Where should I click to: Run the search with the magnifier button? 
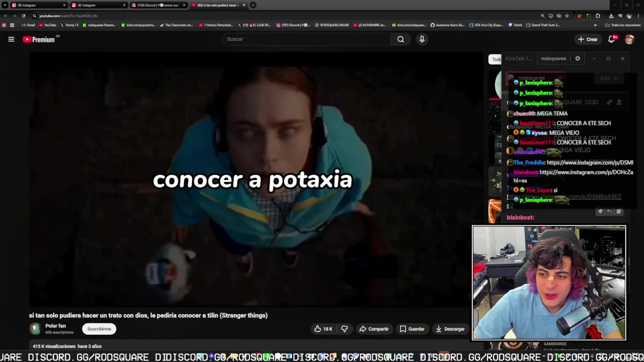coord(400,39)
